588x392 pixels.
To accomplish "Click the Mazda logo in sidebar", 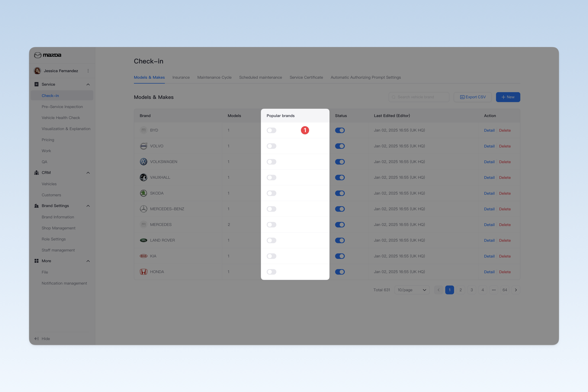I will (47, 55).
